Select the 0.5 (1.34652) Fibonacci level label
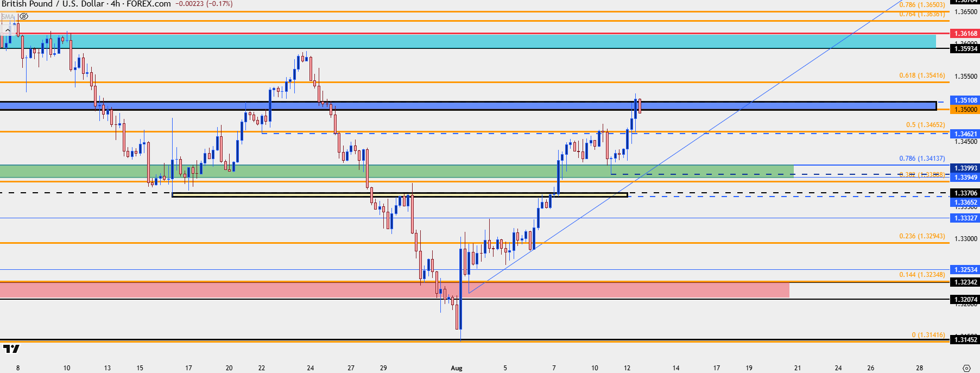Screen dimensions: 980x373 [925, 125]
